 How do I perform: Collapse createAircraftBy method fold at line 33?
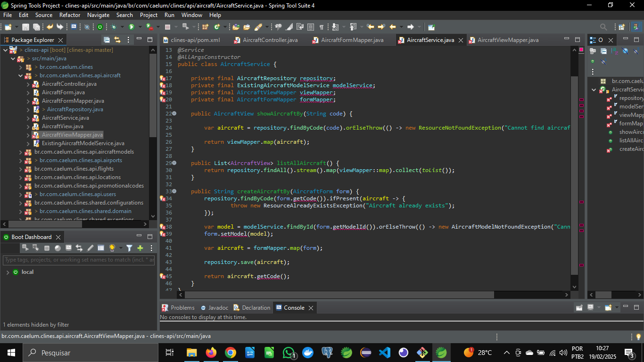[174, 191]
